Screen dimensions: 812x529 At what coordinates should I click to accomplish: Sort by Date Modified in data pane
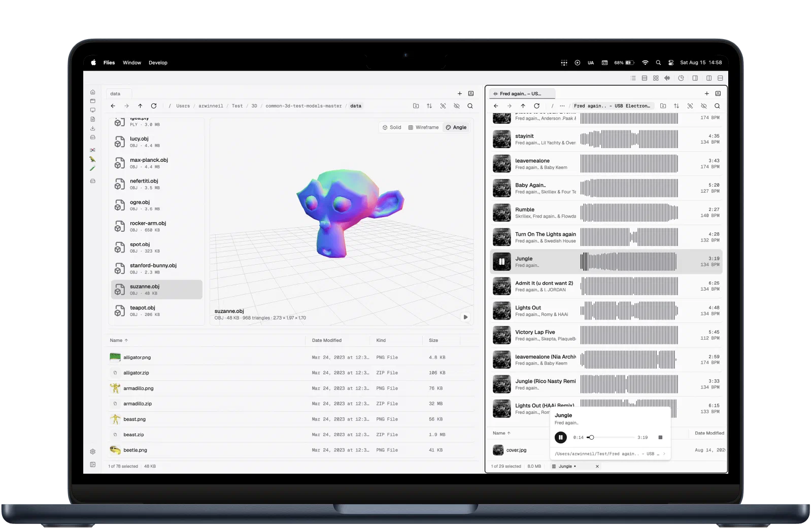(x=327, y=340)
